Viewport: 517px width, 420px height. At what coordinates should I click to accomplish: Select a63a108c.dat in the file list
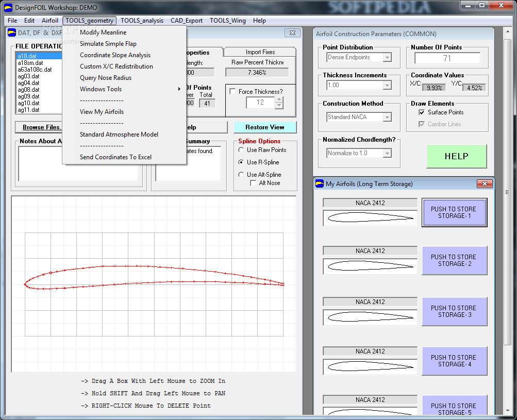[x=39, y=70]
